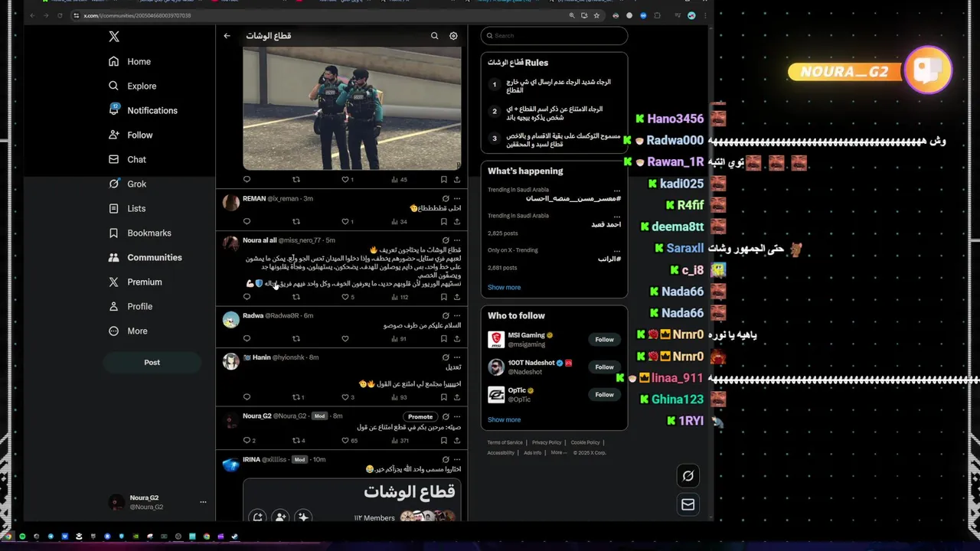
Task: Click the Profile sidebar icon
Action: 114,306
